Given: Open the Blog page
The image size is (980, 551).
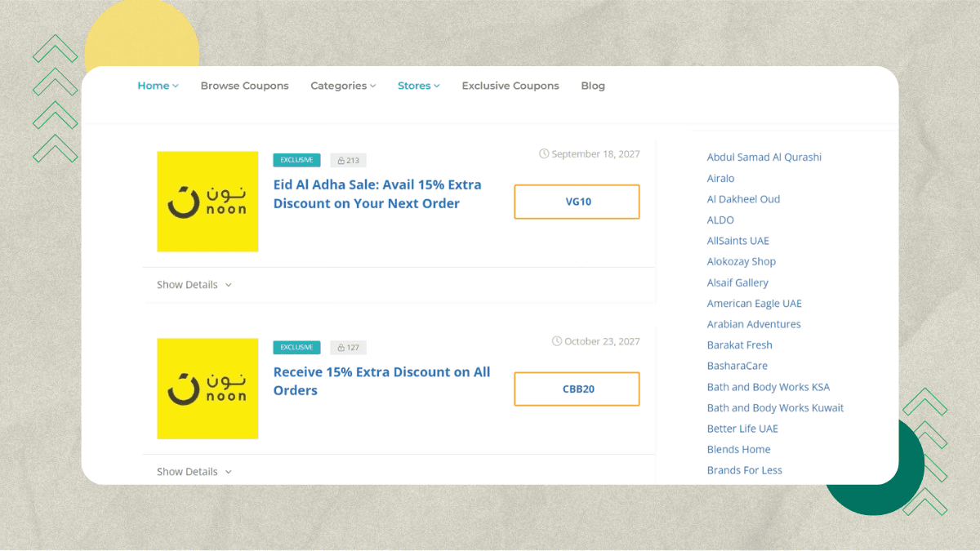Looking at the screenshot, I should click(x=593, y=86).
